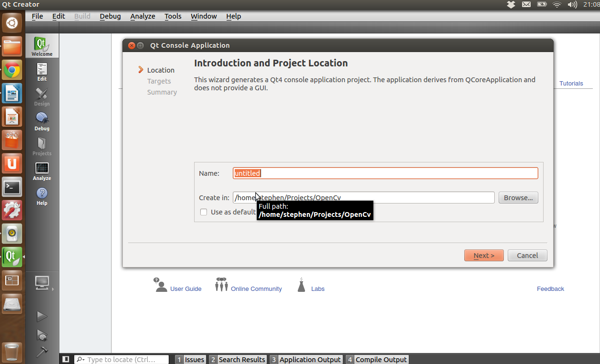600x364 pixels.
Task: Toggle sidebar with bottom-left panel icon
Action: click(x=66, y=359)
